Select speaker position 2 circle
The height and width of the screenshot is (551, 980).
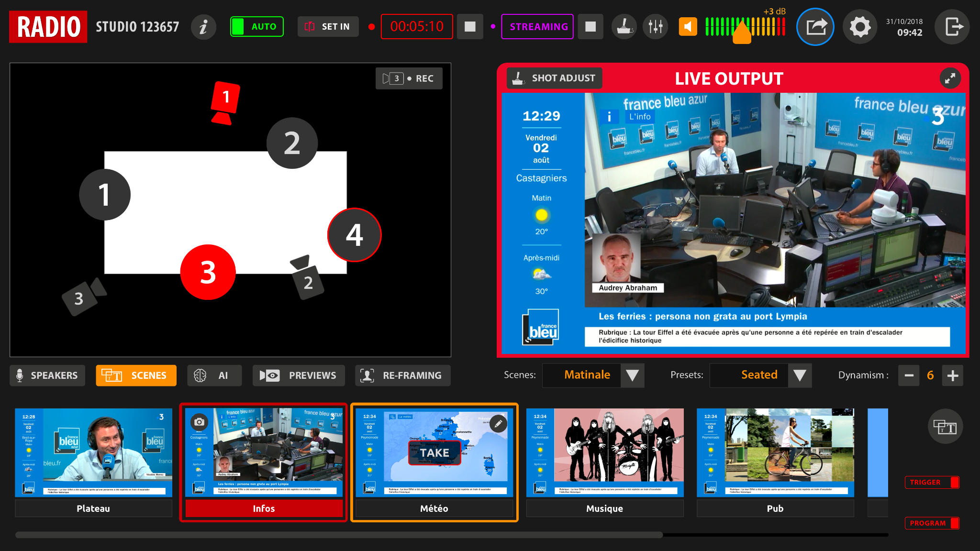(x=292, y=143)
